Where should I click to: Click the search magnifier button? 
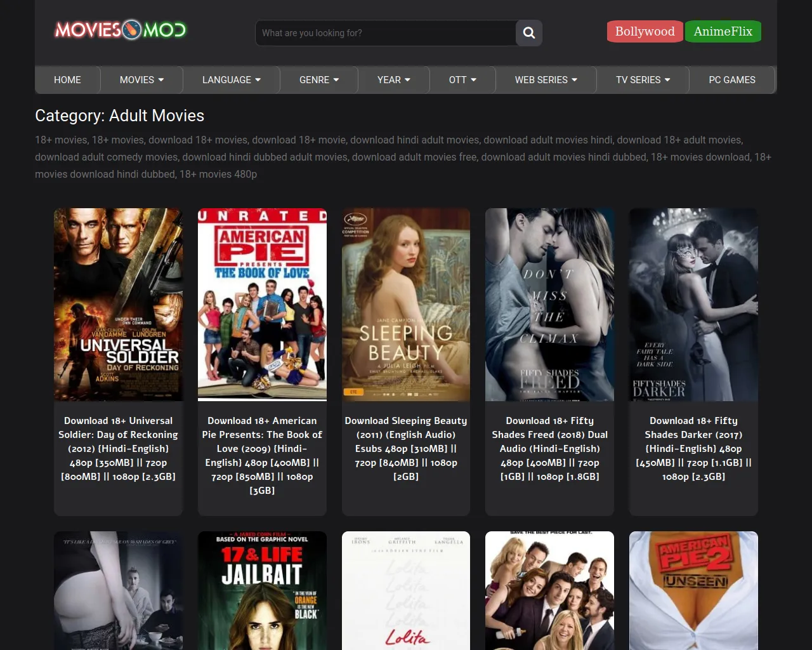click(x=529, y=33)
